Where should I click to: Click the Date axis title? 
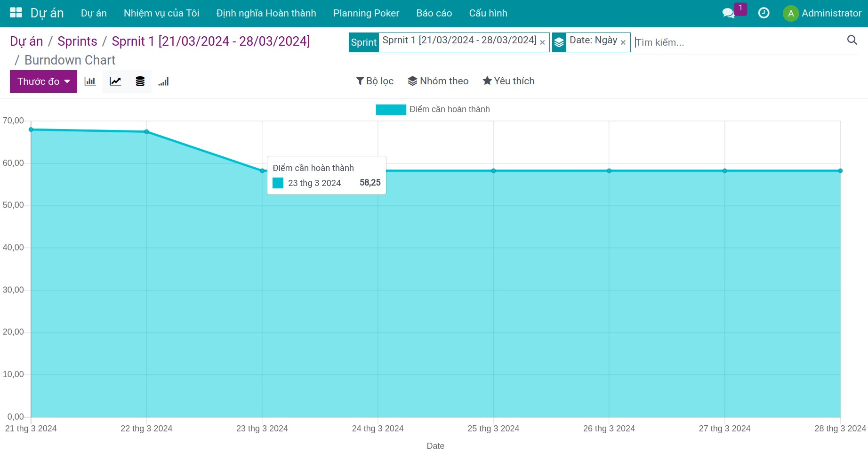pyautogui.click(x=435, y=446)
